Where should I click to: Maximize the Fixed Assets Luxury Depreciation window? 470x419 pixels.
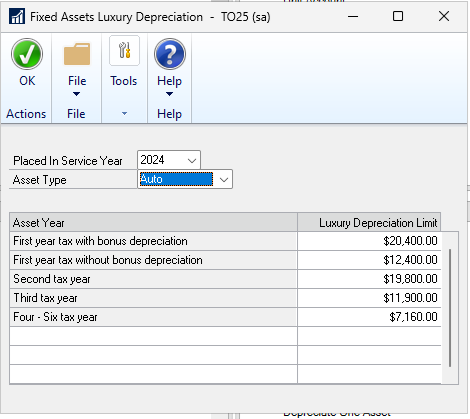pyautogui.click(x=398, y=16)
